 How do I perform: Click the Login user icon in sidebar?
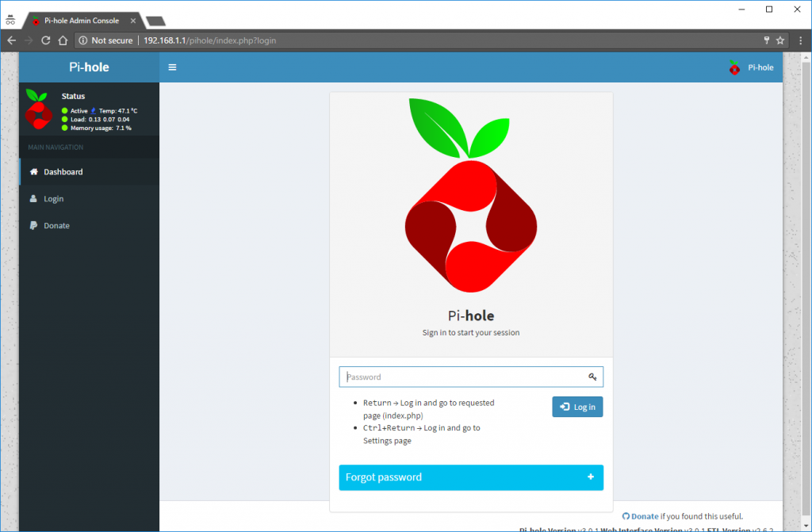(33, 198)
